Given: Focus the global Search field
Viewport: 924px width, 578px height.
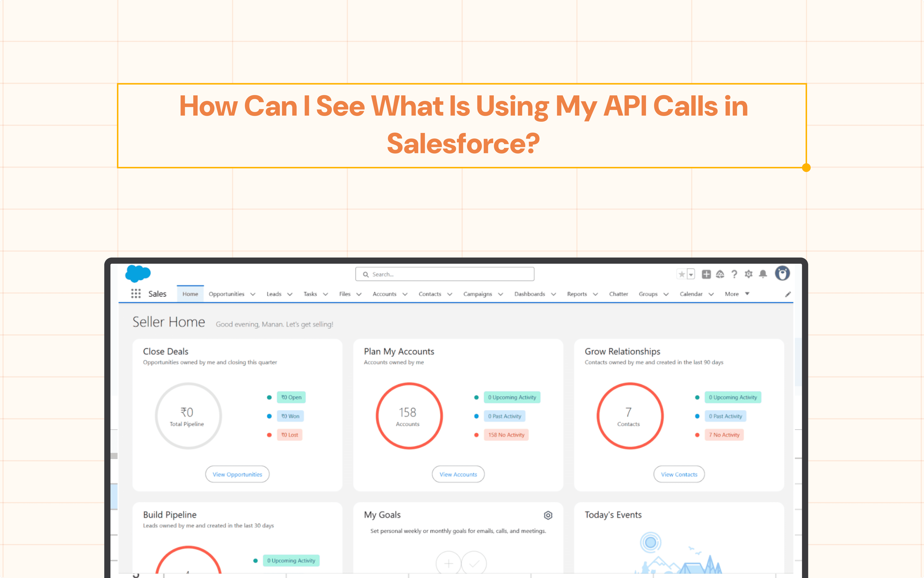Looking at the screenshot, I should pos(444,274).
